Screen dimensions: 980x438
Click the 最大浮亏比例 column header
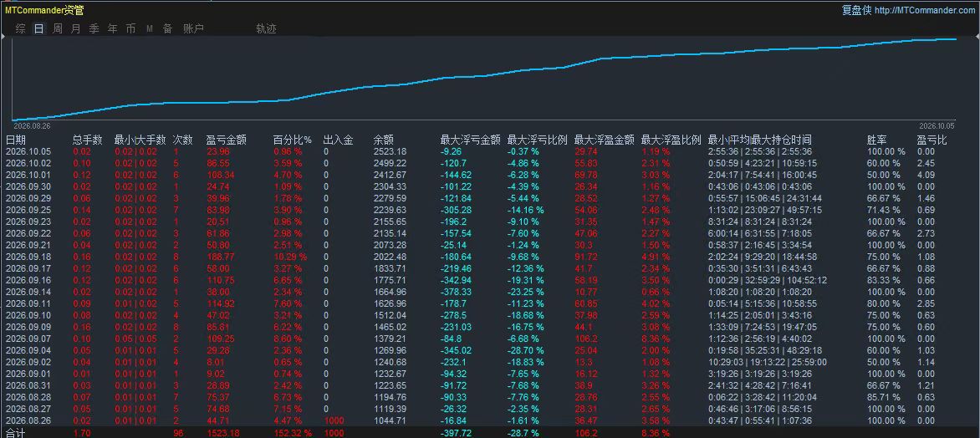[537, 140]
